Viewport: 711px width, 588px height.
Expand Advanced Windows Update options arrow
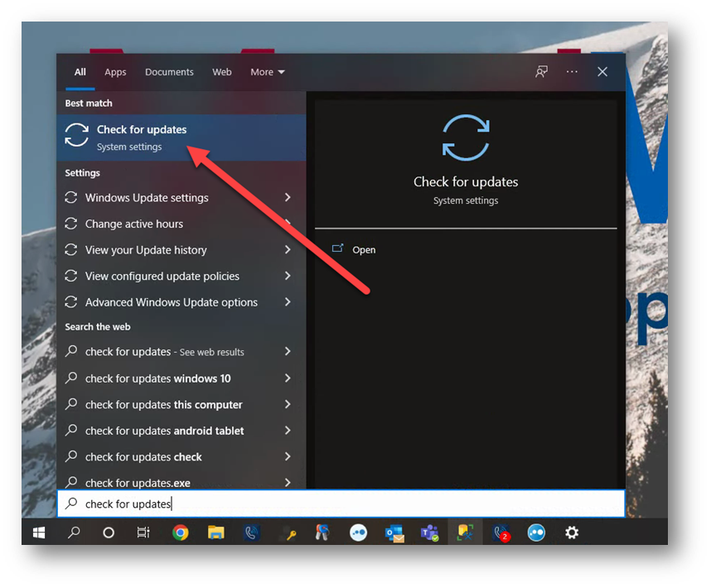tap(288, 302)
